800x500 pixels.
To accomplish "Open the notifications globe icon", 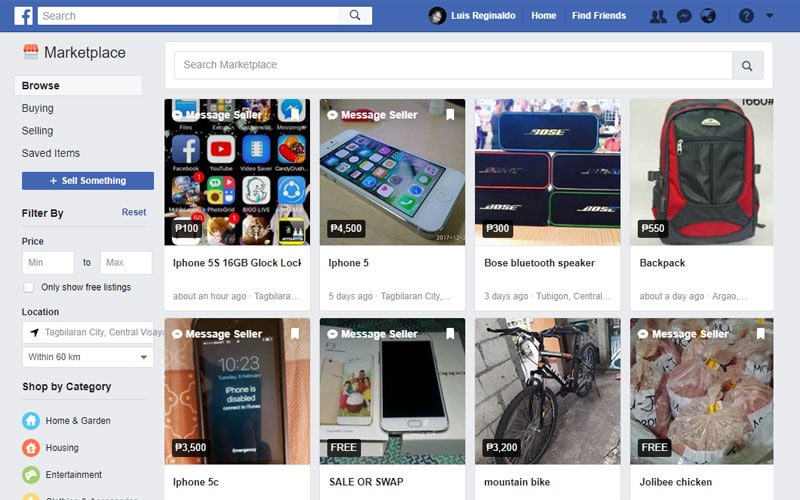I will click(708, 16).
